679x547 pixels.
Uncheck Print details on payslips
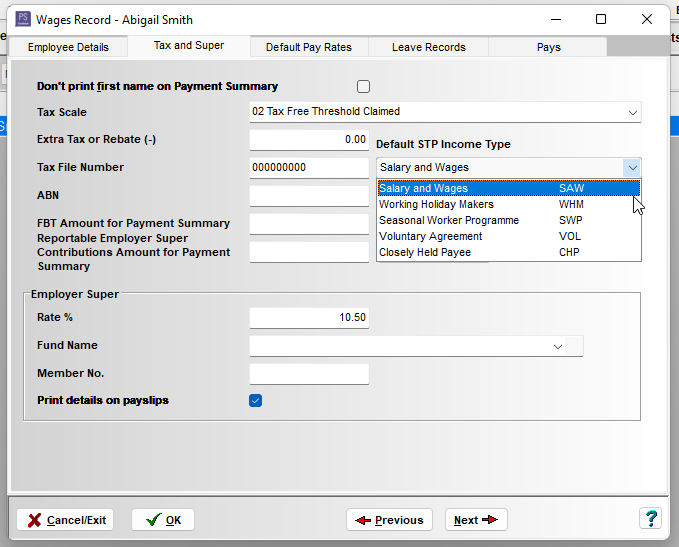click(x=256, y=401)
